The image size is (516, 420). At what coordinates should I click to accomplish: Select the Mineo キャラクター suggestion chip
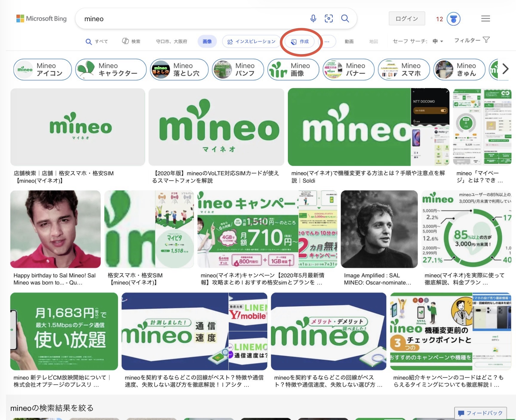111,70
